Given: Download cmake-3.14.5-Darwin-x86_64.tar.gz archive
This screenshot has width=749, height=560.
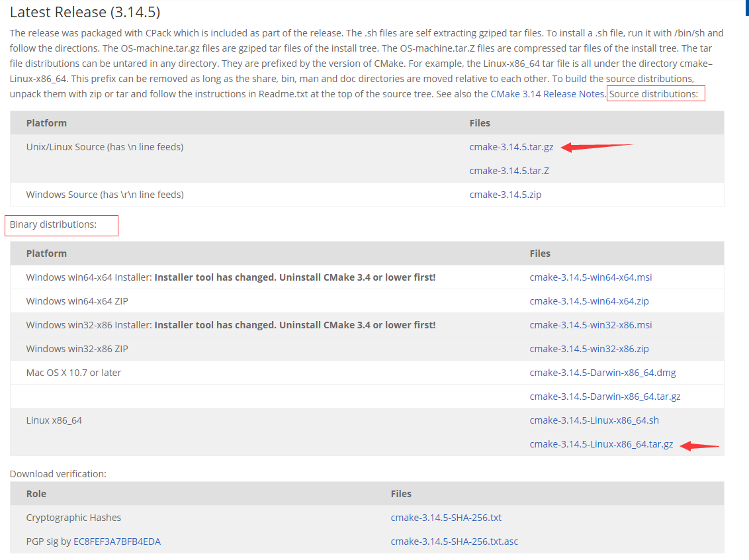Looking at the screenshot, I should pyautogui.click(x=605, y=397).
